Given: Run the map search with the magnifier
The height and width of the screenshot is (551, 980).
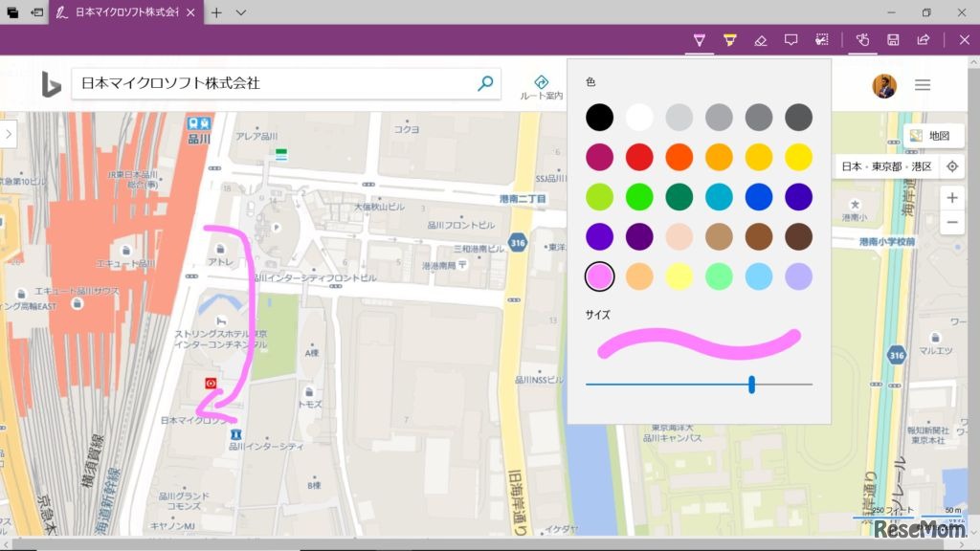Looking at the screenshot, I should [x=486, y=84].
